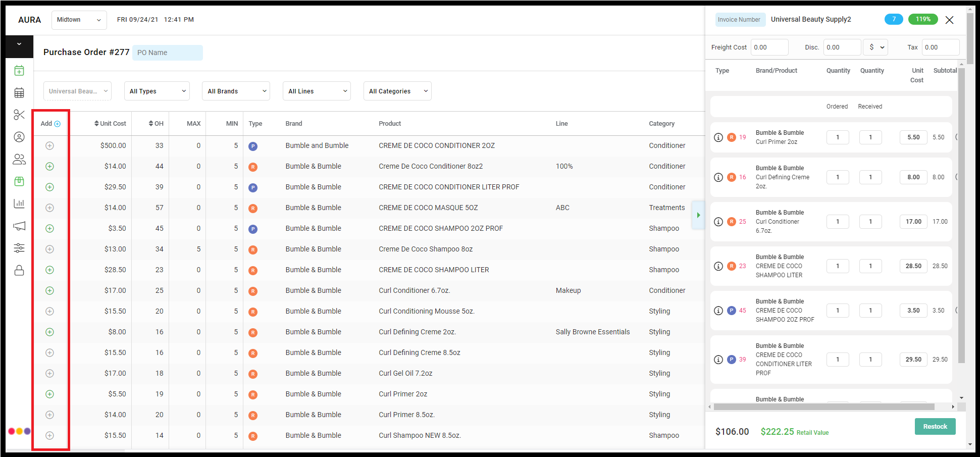Open the All Lines filter dropdown

pos(317,91)
